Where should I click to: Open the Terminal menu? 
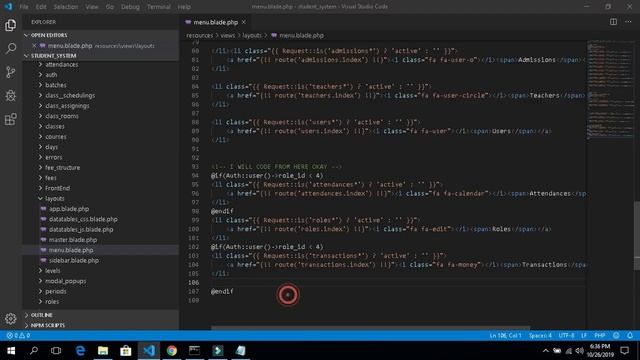coord(159,7)
